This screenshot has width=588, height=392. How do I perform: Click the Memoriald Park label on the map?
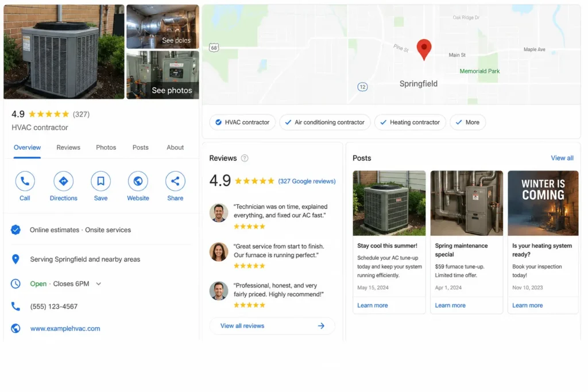pyautogui.click(x=479, y=71)
